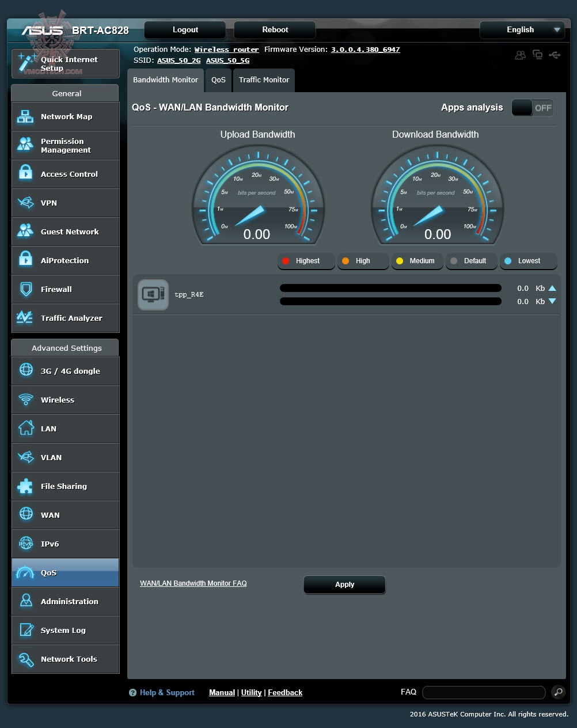The image size is (577, 728).
Task: Click the File Sharing puzzle icon
Action: pyautogui.click(x=25, y=486)
